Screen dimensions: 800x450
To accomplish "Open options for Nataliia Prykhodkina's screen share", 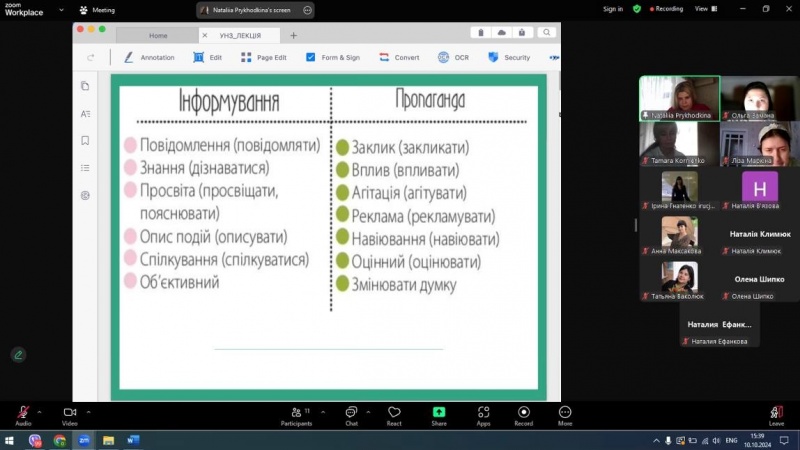I will [307, 10].
